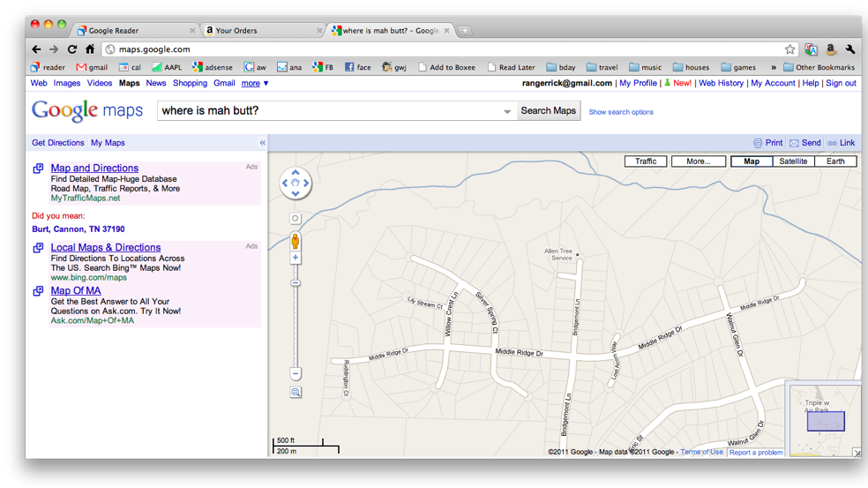The height and width of the screenshot is (488, 868).
Task: Open Videos in the Google nav bar
Action: tap(100, 83)
